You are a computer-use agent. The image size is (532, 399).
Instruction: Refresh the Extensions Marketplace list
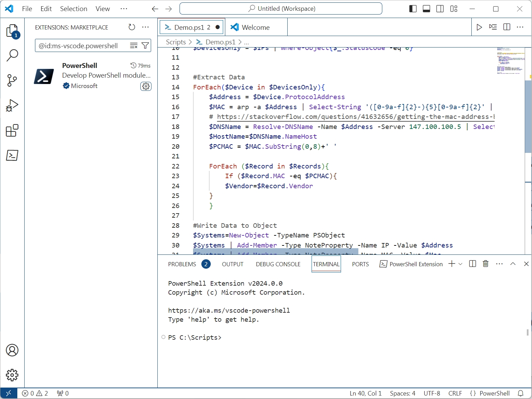point(131,27)
